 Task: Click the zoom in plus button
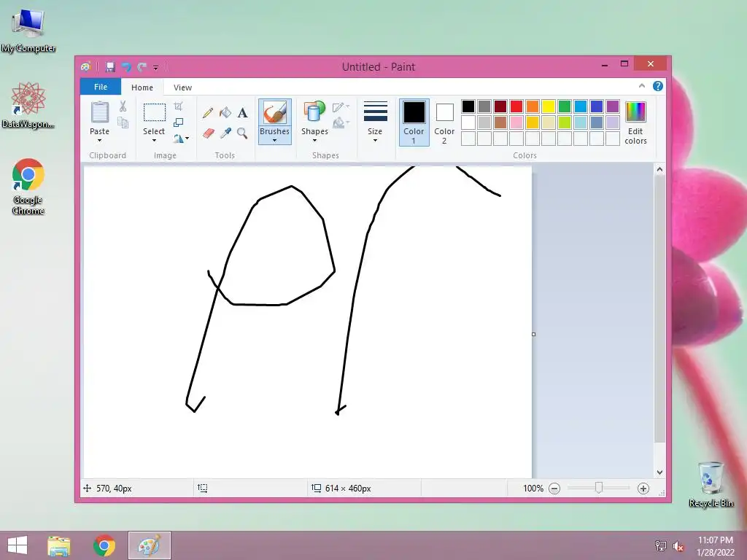[x=643, y=489]
